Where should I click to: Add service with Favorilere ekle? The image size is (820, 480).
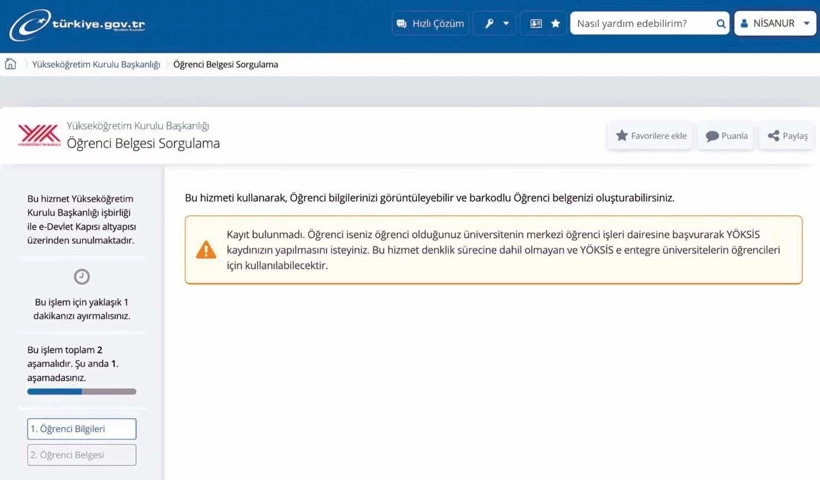click(651, 136)
